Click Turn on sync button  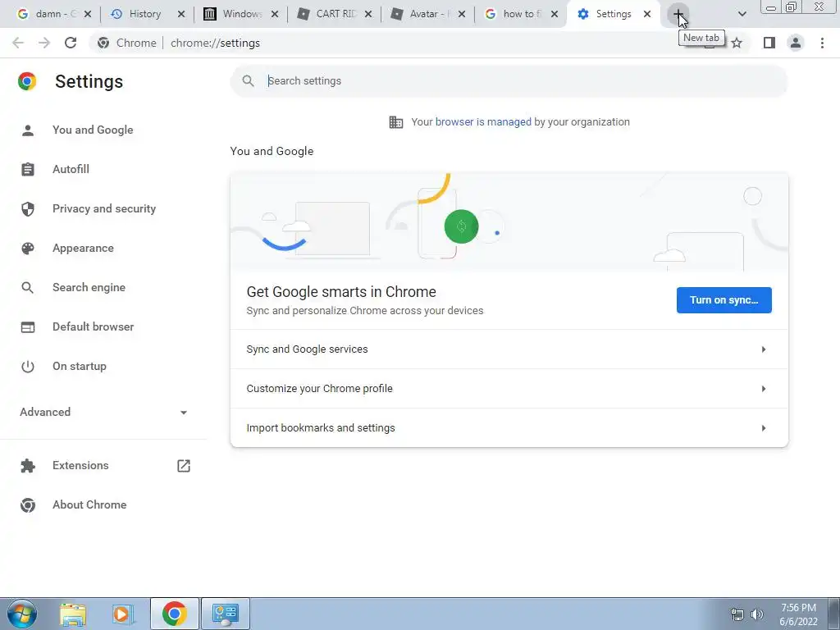[724, 300]
